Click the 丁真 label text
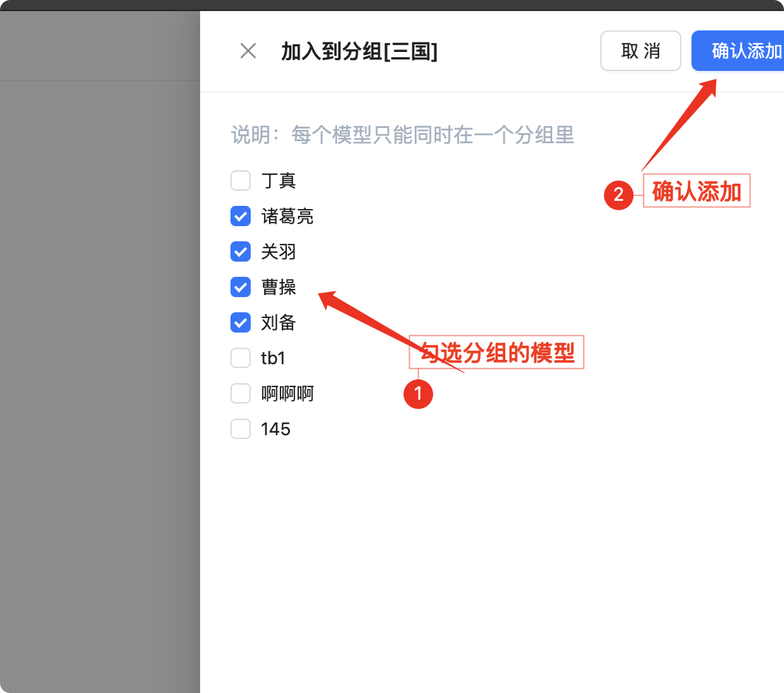784x693 pixels. pyautogui.click(x=279, y=181)
